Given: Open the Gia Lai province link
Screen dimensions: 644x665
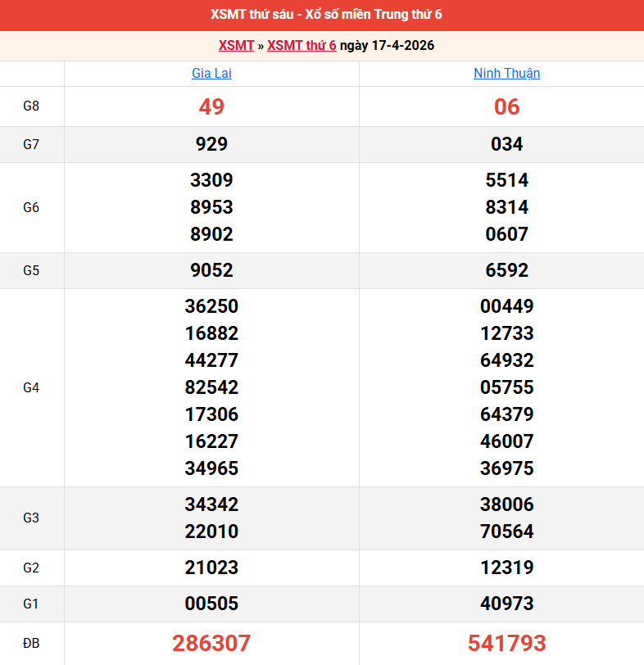Looking at the screenshot, I should tap(211, 74).
